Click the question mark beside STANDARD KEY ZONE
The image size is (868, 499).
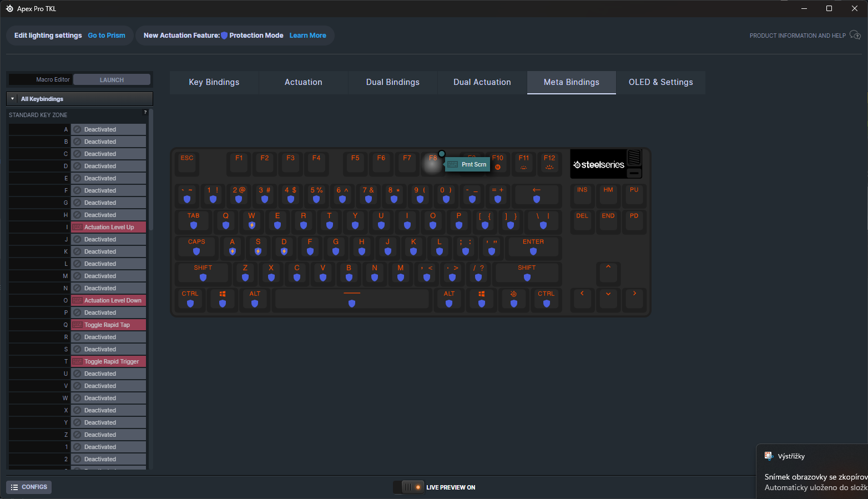pyautogui.click(x=145, y=112)
